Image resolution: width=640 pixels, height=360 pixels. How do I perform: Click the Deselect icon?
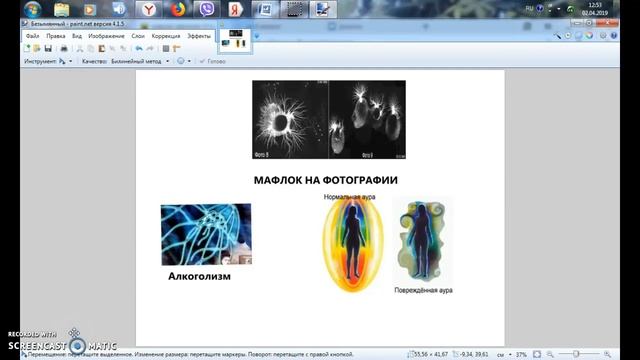123,49
